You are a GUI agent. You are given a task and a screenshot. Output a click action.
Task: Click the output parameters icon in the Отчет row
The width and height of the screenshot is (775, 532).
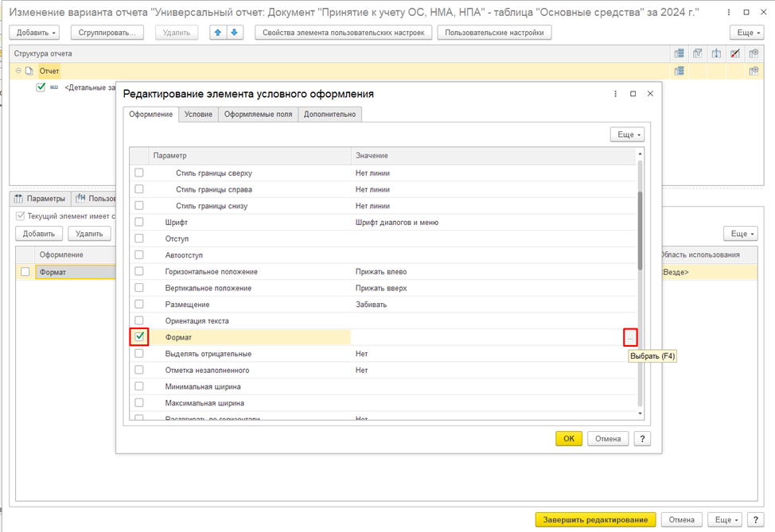(x=754, y=71)
